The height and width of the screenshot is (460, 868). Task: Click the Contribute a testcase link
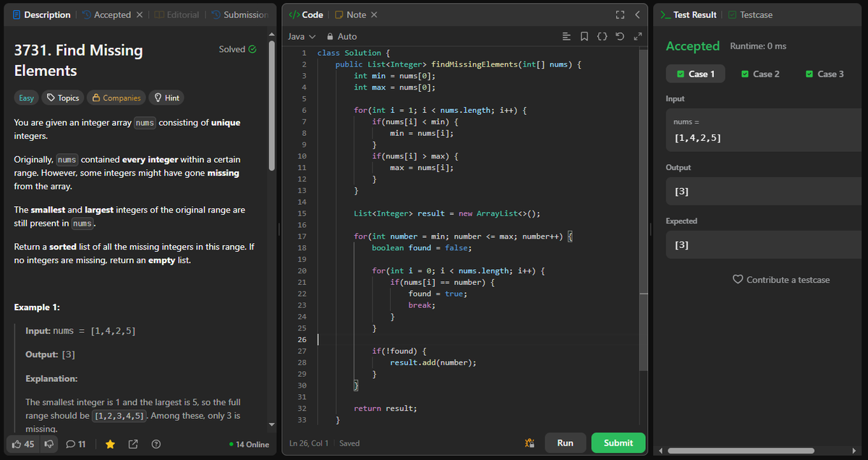781,279
